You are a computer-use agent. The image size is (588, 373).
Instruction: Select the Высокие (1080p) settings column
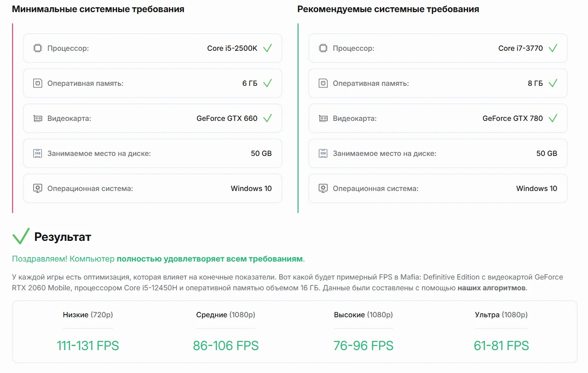[364, 333]
